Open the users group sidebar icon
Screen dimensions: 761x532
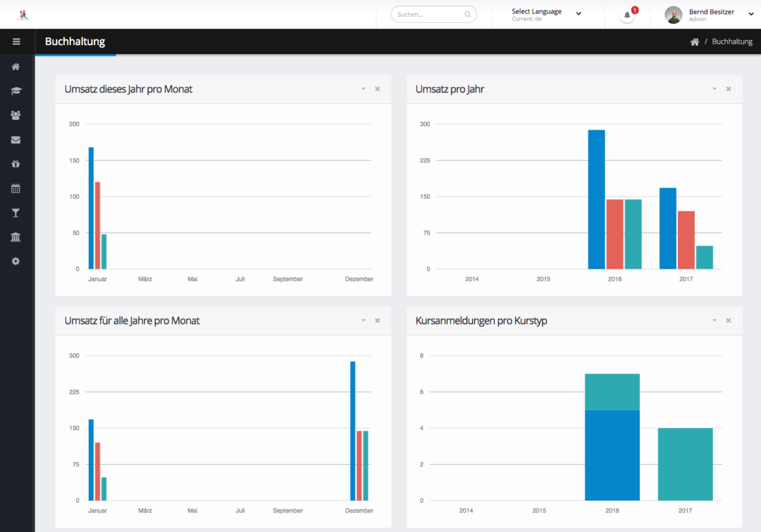coord(16,115)
